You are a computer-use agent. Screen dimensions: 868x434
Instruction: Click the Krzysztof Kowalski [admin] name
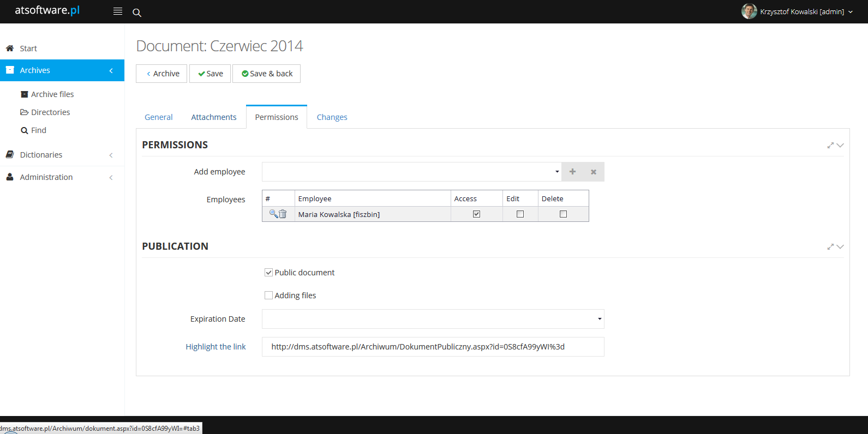802,11
